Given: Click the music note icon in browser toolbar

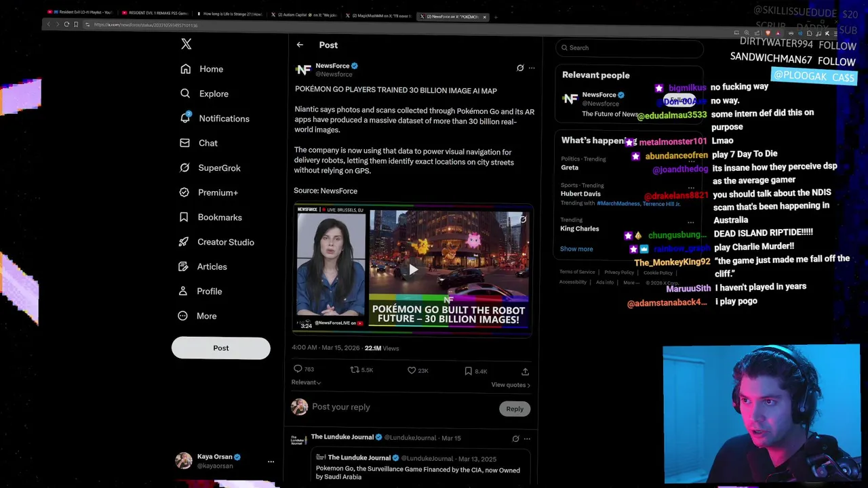Looking at the screenshot, I should coord(818,33).
